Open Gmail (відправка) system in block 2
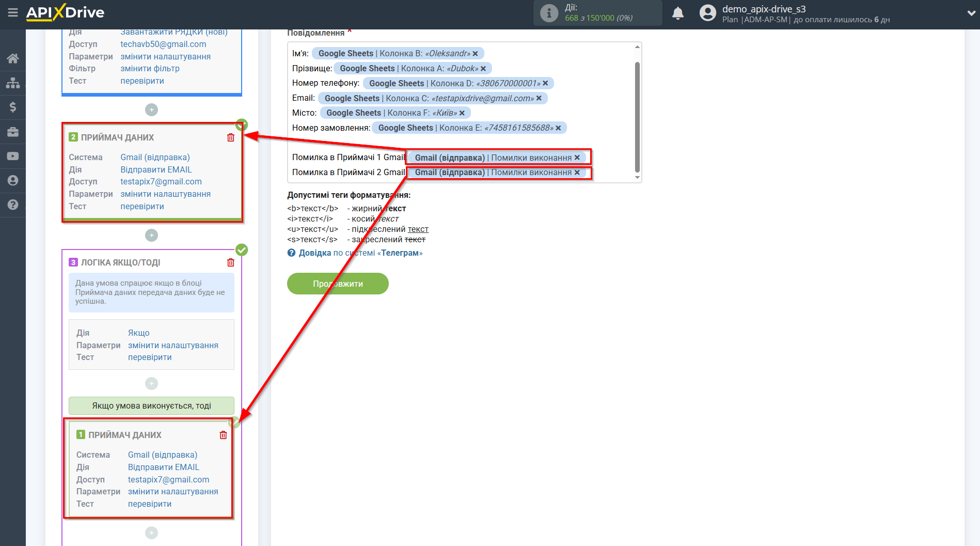 pos(155,157)
